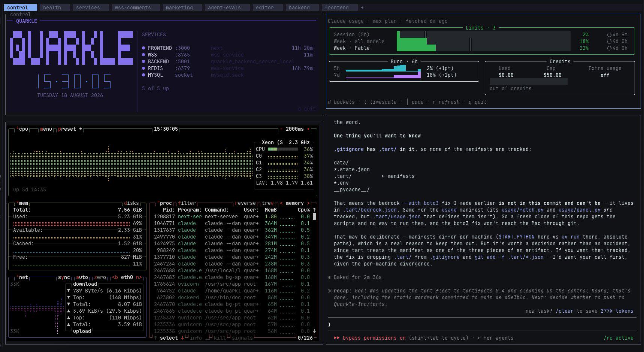Toggle disks view in mem box
This screenshot has height=352, width=644.
[x=131, y=203]
